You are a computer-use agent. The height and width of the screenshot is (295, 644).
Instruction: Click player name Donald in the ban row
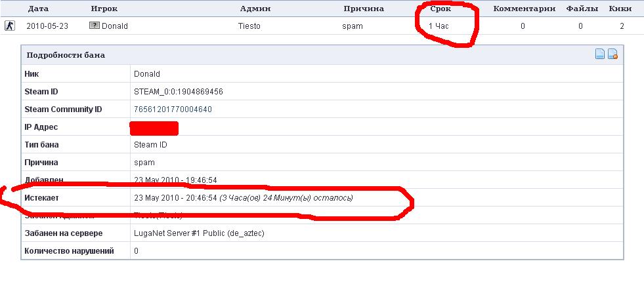[115, 26]
